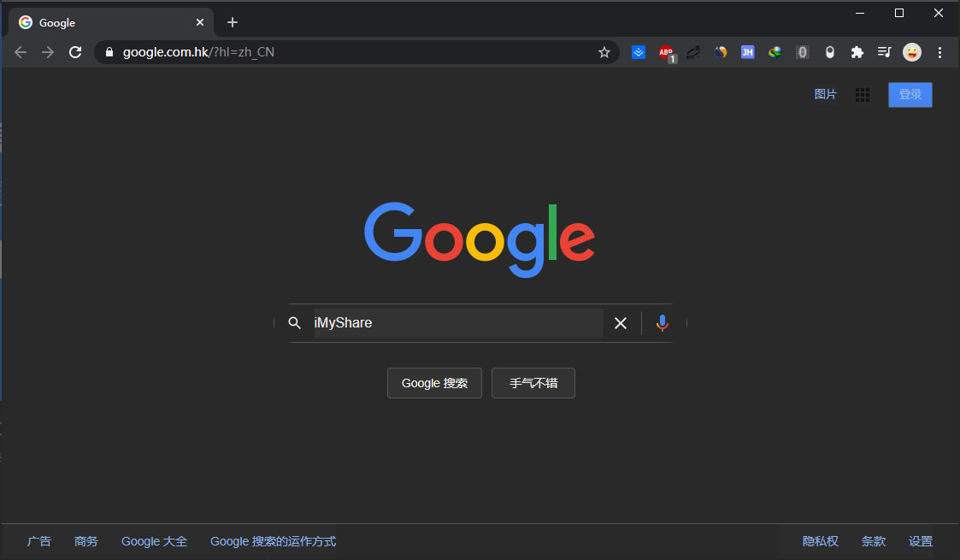Click the blue download arrow extension icon

tap(639, 52)
